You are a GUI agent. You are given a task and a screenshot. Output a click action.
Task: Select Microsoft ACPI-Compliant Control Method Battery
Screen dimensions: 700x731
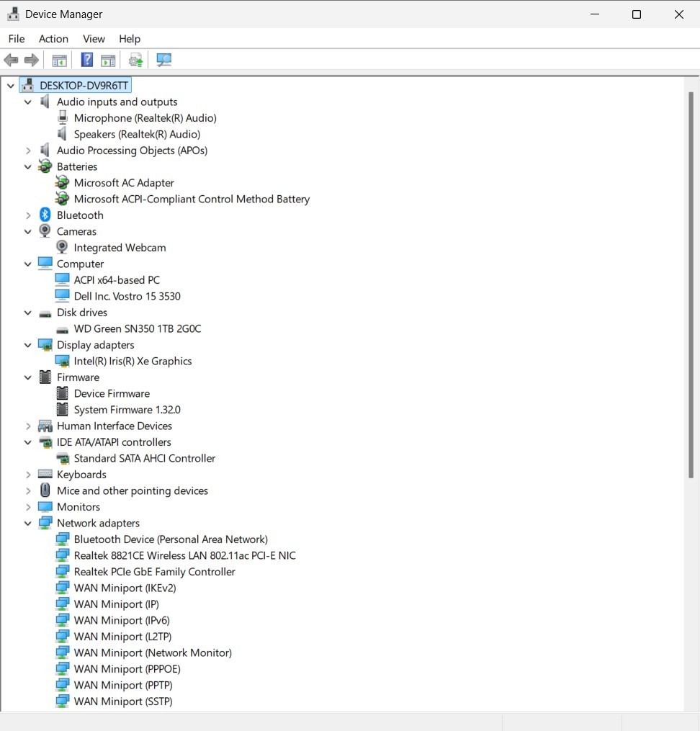point(192,199)
